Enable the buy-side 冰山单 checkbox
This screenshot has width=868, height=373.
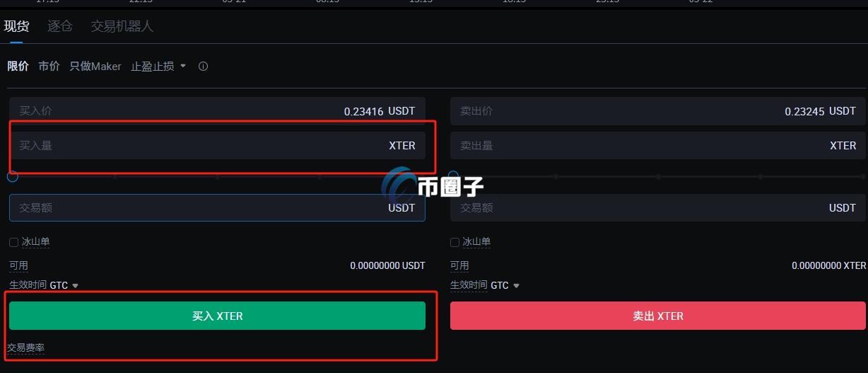click(x=13, y=242)
